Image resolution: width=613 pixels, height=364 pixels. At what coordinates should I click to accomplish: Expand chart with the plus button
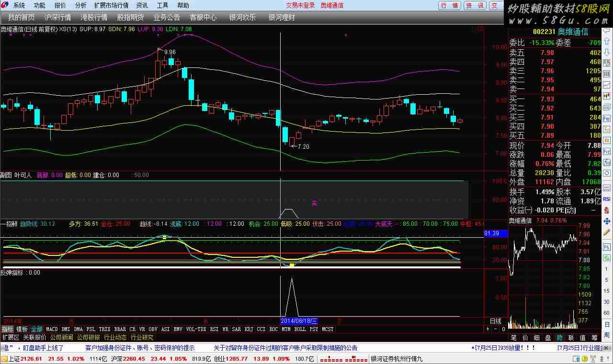(488, 329)
